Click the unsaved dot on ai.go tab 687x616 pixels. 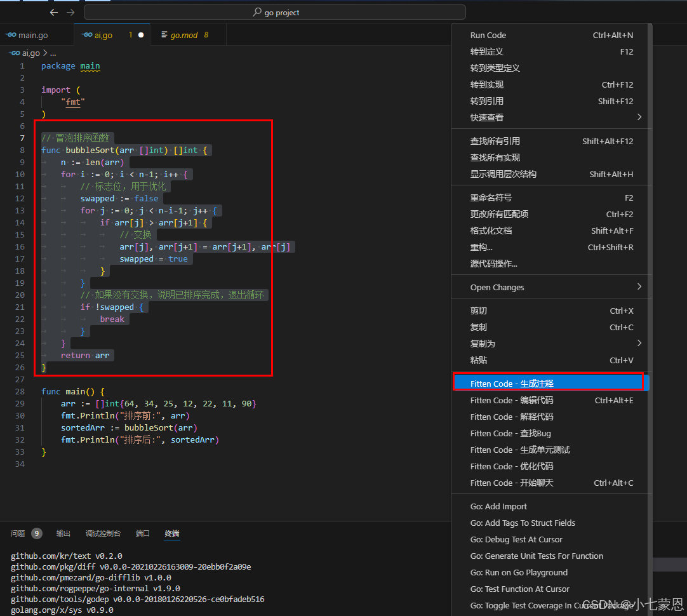point(141,35)
